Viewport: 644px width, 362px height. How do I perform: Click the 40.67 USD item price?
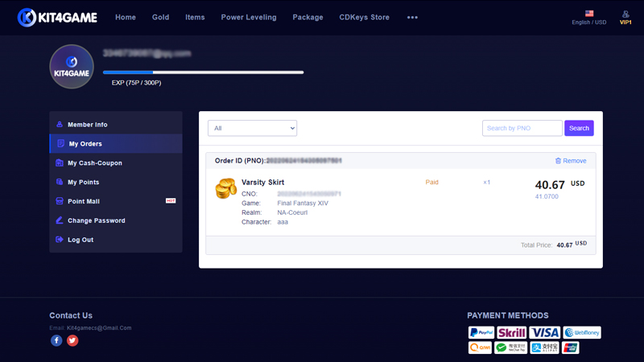click(x=559, y=185)
